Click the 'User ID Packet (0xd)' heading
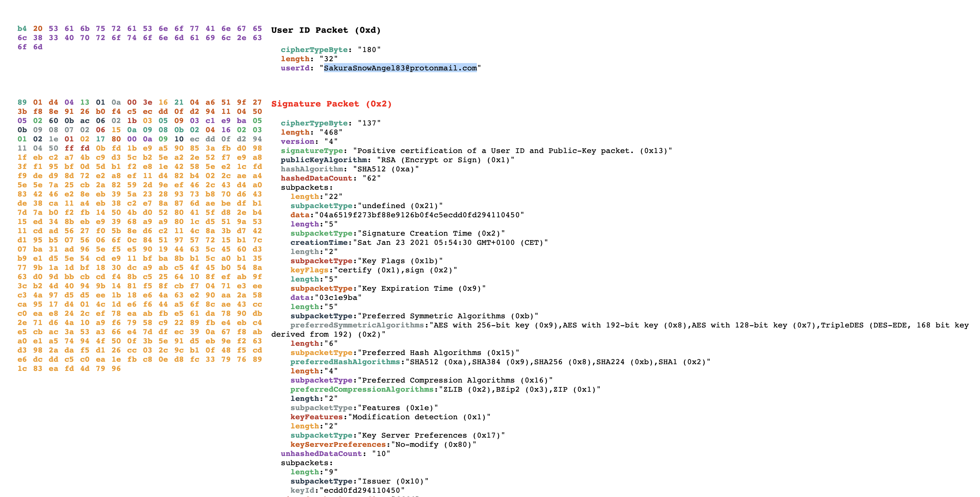This screenshot has width=980, height=497. (x=326, y=30)
